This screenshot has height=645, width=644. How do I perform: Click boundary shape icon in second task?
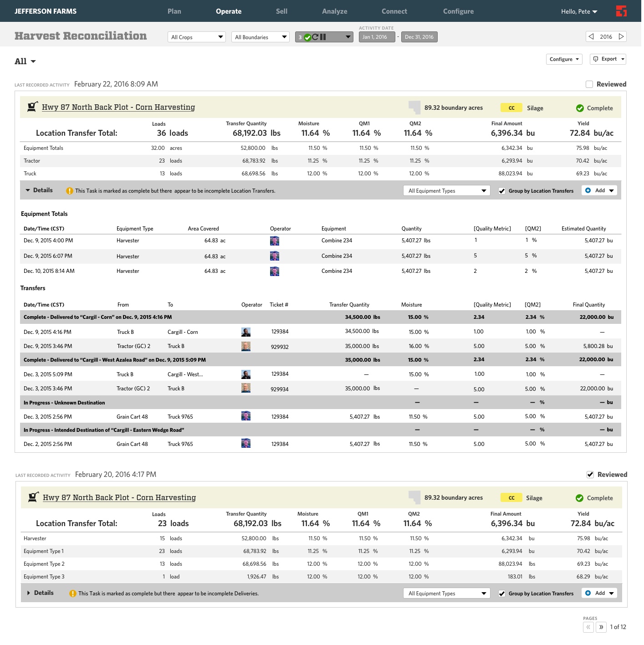[414, 497]
